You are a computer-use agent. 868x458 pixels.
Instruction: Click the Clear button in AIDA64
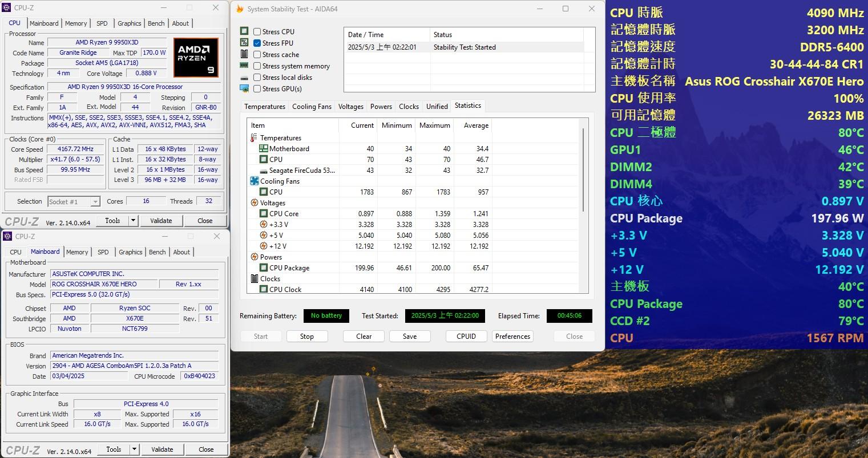(x=364, y=337)
